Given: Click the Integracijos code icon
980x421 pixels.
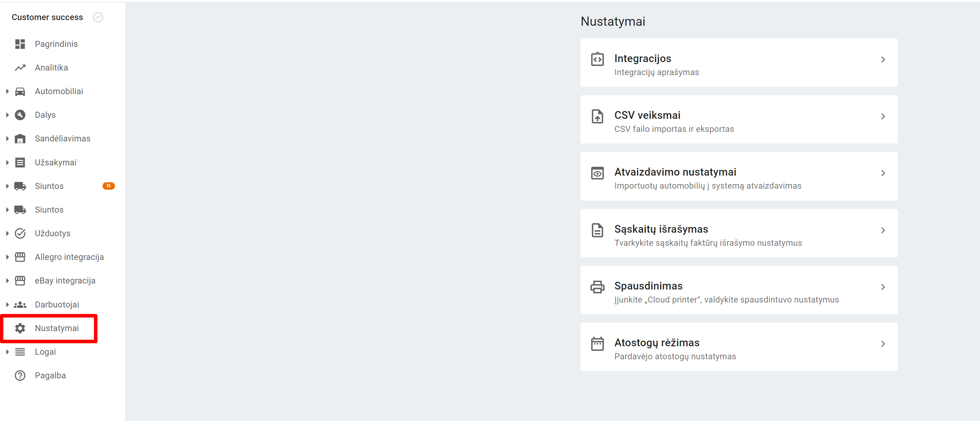Looking at the screenshot, I should pyautogui.click(x=597, y=59).
